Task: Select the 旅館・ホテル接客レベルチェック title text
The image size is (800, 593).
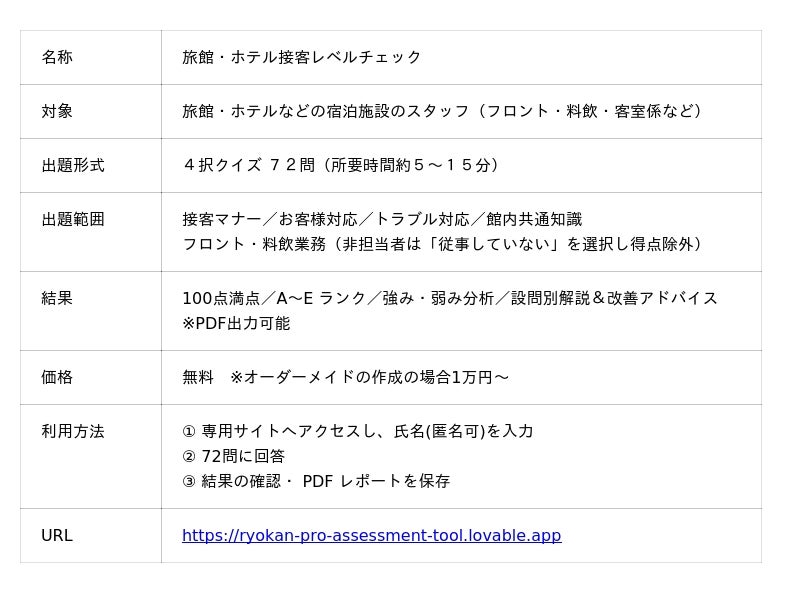Action: click(302, 58)
